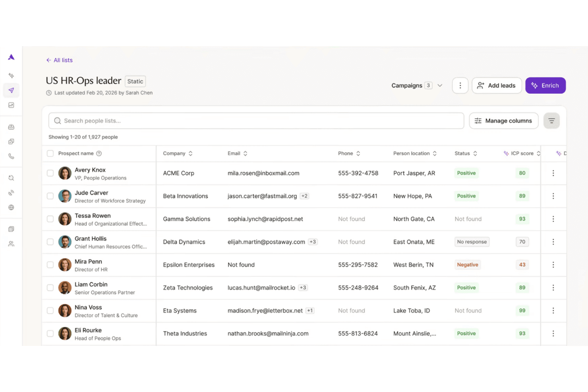This screenshot has width=588, height=392.
Task: Open the list options three-dot menu near Add leads
Action: 460,85
